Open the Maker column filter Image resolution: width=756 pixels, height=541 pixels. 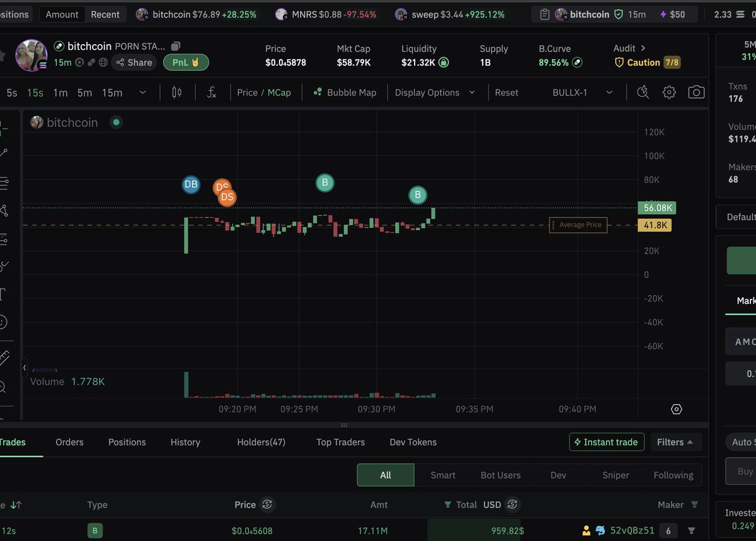pos(694,504)
